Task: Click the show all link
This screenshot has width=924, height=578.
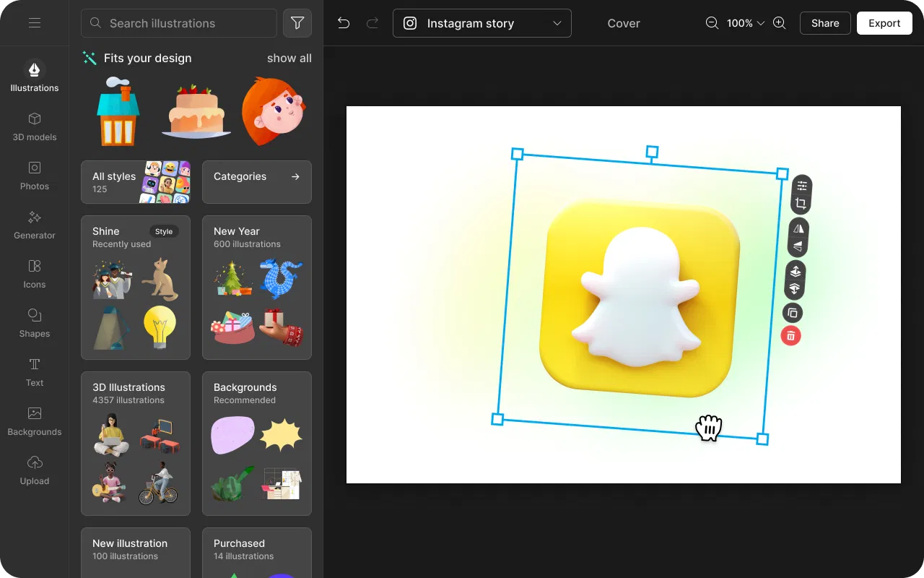Action: (289, 58)
